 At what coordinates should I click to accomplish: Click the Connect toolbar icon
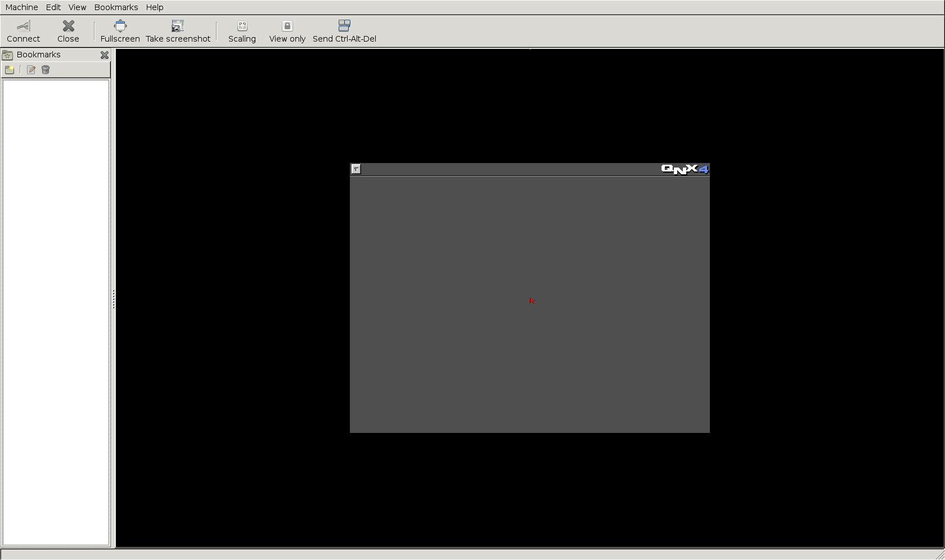coord(23,31)
